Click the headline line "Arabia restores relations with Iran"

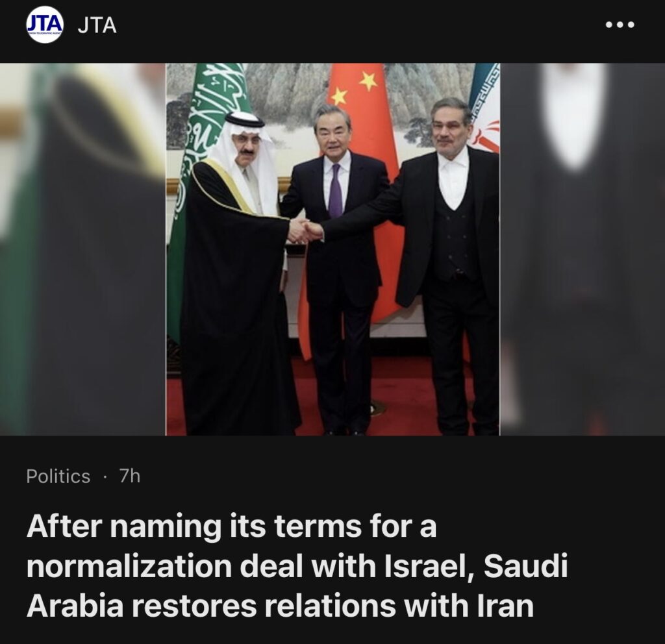pyautogui.click(x=280, y=606)
